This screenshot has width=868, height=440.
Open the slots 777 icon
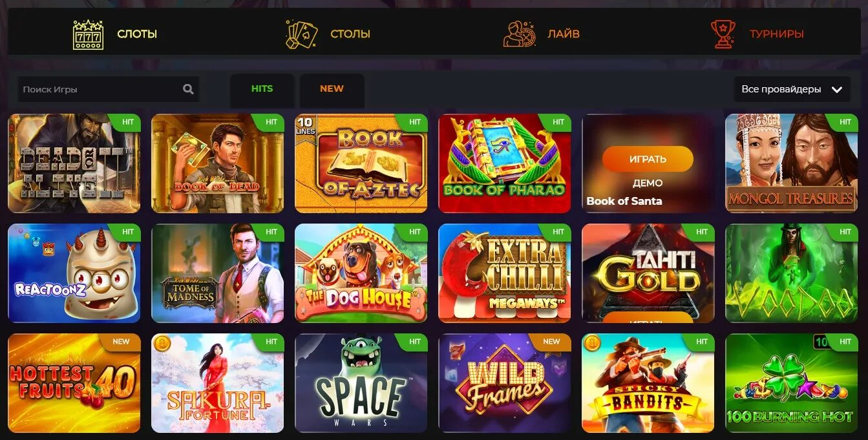[88, 34]
